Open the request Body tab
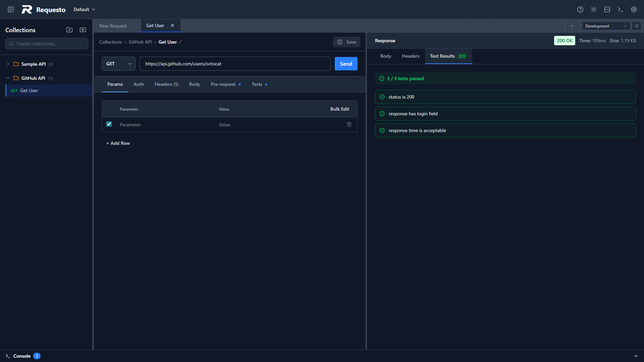Image resolution: width=644 pixels, height=362 pixels. tap(195, 84)
